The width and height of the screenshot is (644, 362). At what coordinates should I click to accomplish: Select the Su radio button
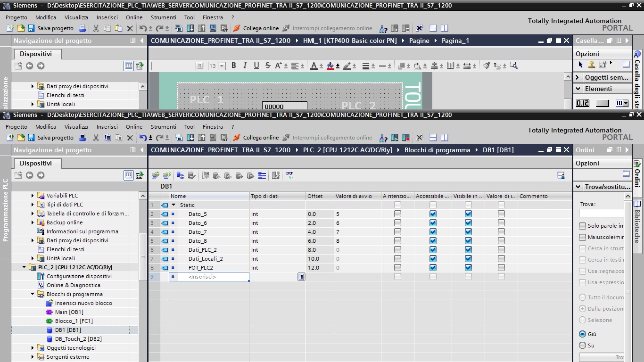[583, 345]
